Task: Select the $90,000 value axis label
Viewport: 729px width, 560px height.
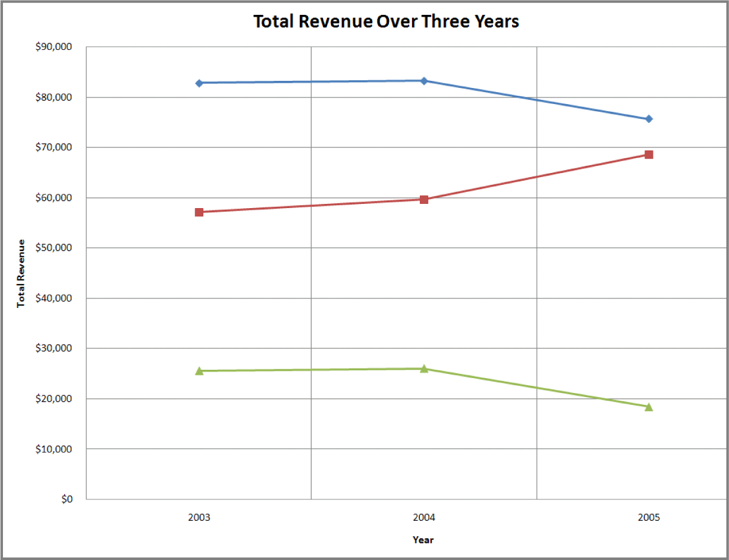Action: (x=54, y=47)
